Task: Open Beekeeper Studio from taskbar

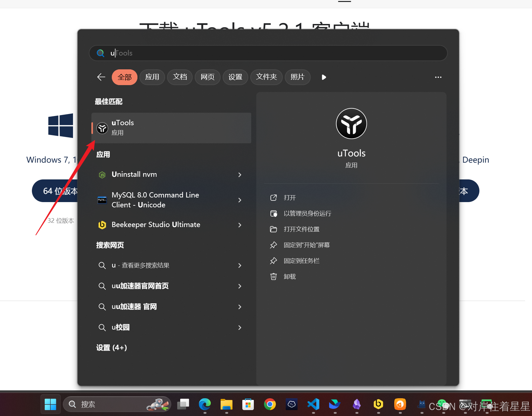Action: [378, 404]
